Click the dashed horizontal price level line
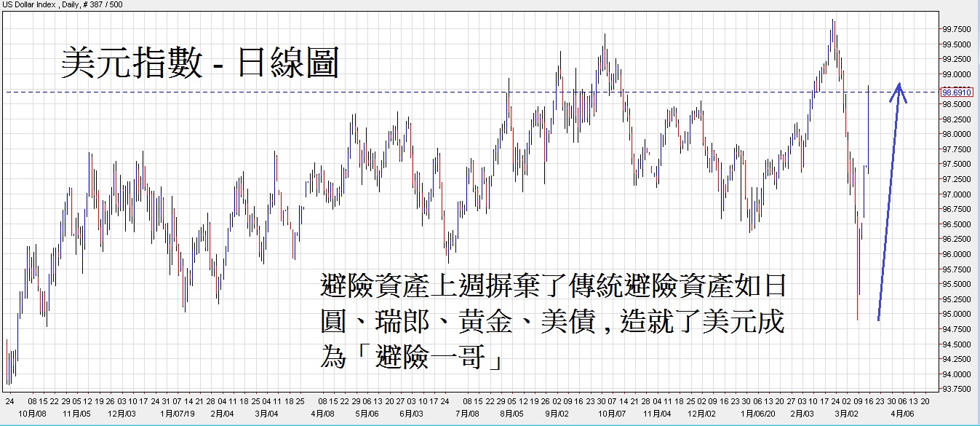980x426 pixels. pyautogui.click(x=291, y=92)
